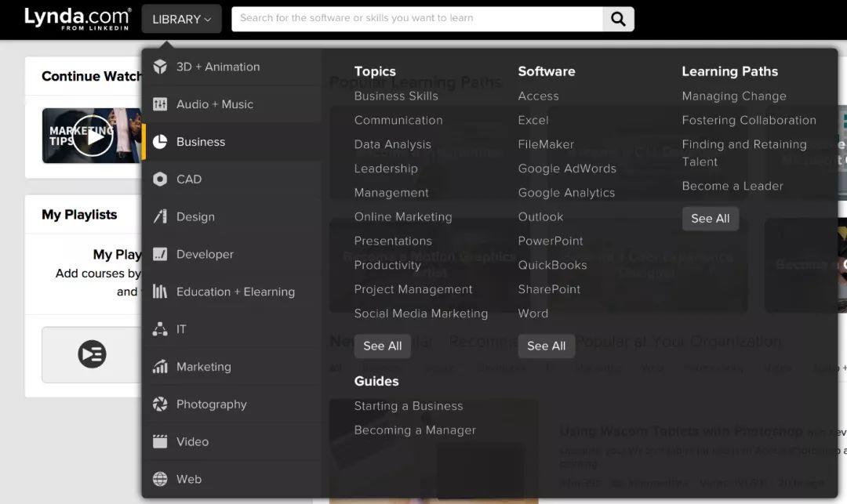Play the Marketing Tips video thumbnail
847x504 pixels.
pos(93,136)
